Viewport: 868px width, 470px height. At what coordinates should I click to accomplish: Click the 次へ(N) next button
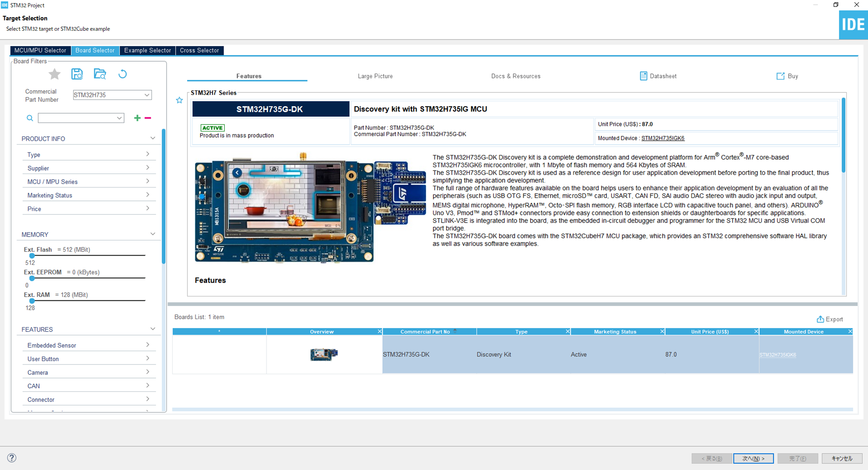coord(753,458)
